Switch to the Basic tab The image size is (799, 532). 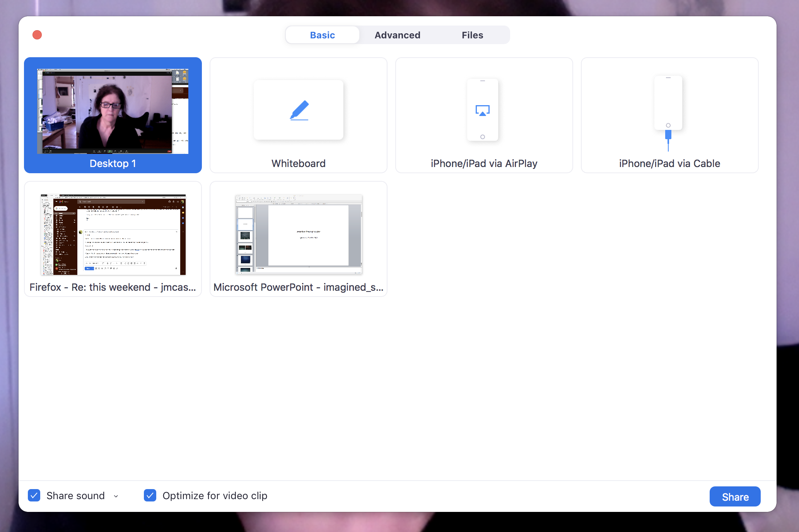pos(323,35)
